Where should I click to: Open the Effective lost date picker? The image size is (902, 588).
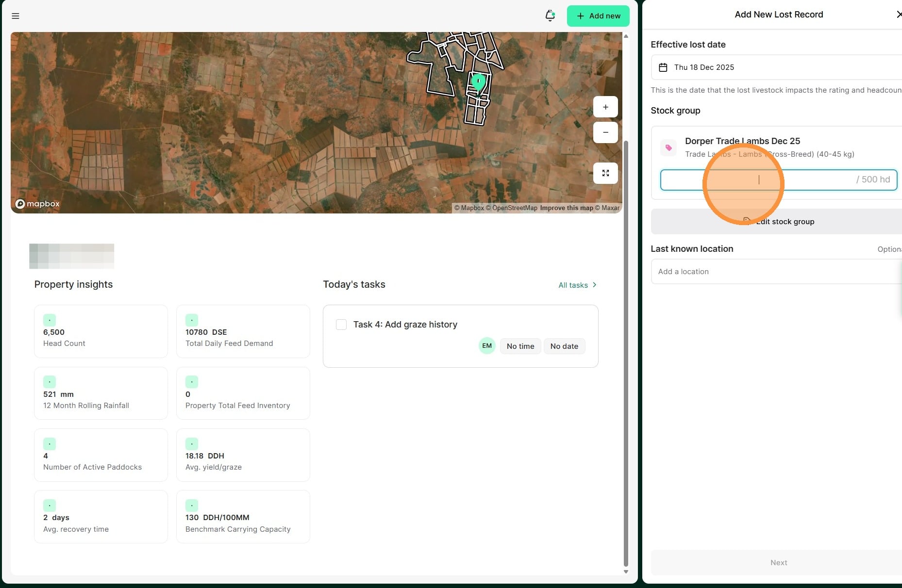click(x=777, y=67)
